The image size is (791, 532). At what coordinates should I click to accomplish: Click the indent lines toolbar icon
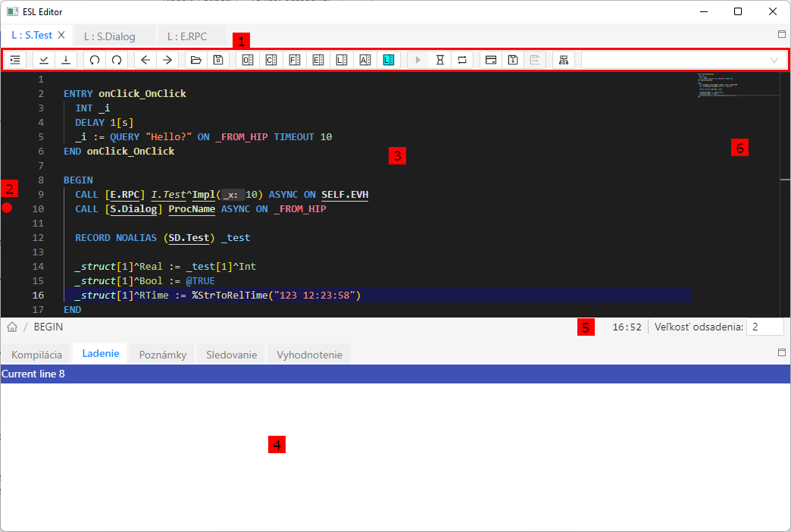[15, 60]
